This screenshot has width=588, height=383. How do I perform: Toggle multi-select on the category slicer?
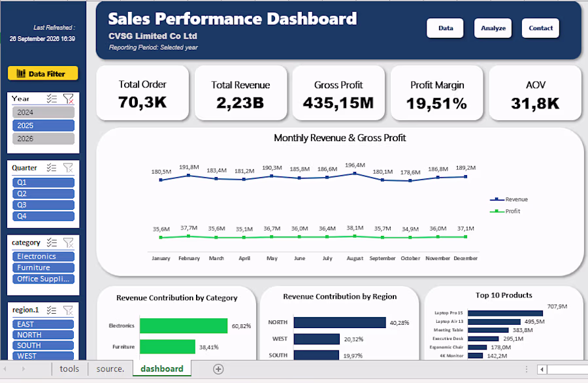52,242
